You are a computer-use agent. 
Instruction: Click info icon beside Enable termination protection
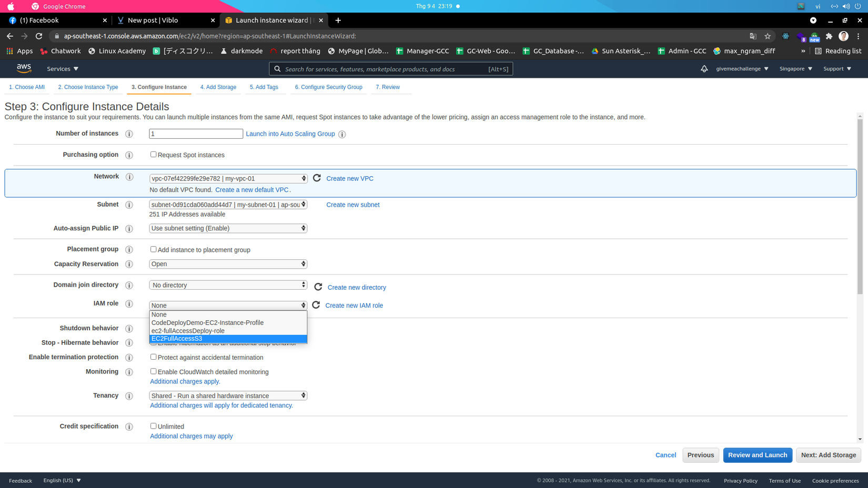pyautogui.click(x=129, y=358)
